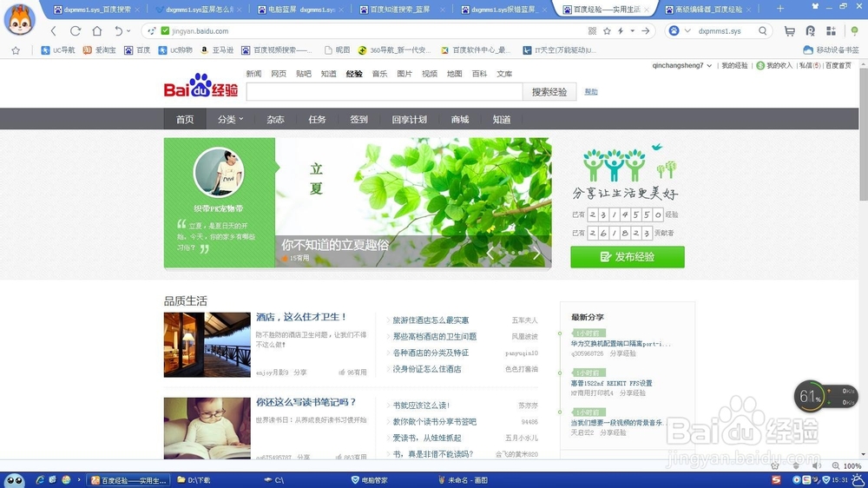Reload the page with refresh icon

point(76,31)
